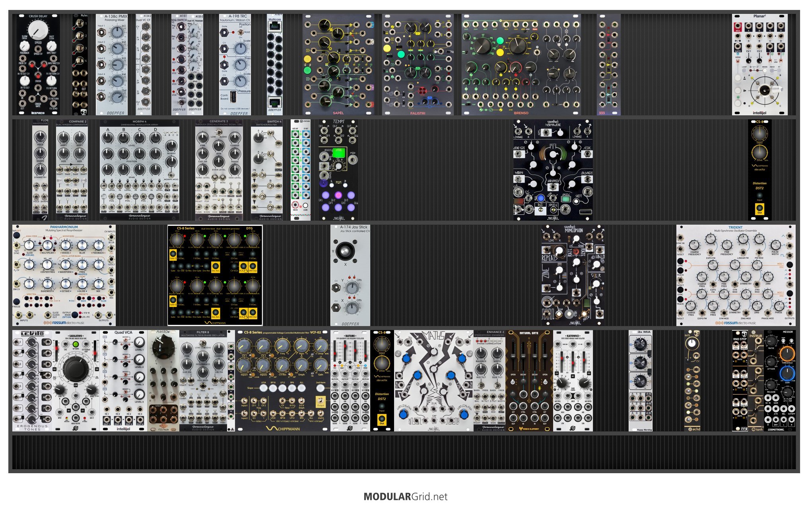Click the BP6 slope button on VCF-02
This screenshot has width=812, height=505.
pyautogui.click(x=292, y=388)
